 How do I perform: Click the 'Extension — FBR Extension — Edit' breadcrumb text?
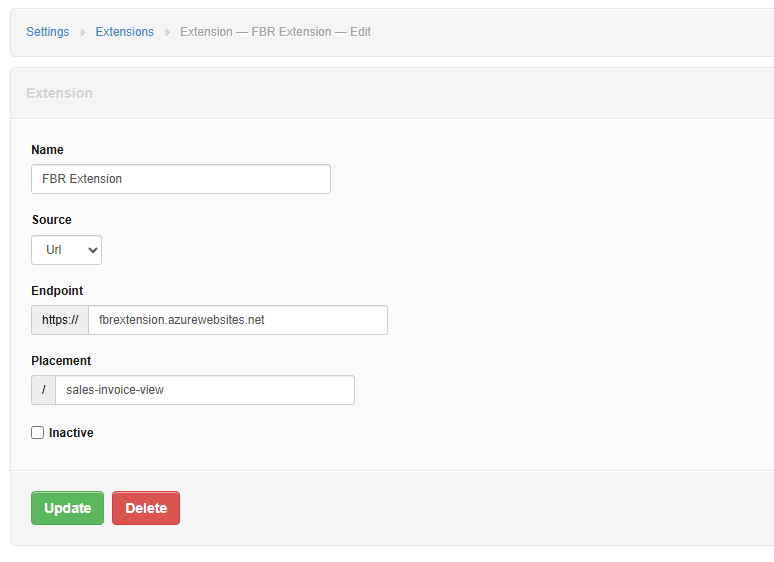click(275, 32)
